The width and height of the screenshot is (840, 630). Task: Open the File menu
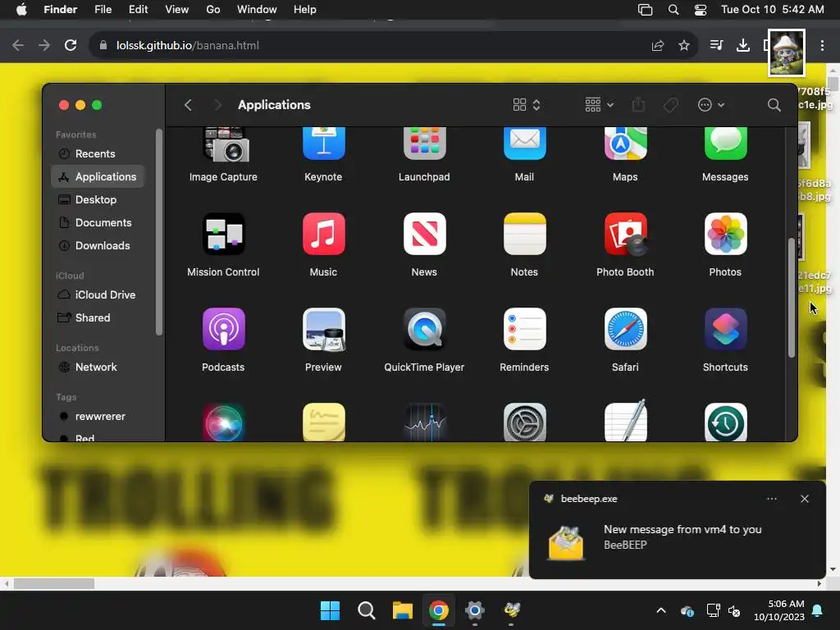tap(103, 10)
